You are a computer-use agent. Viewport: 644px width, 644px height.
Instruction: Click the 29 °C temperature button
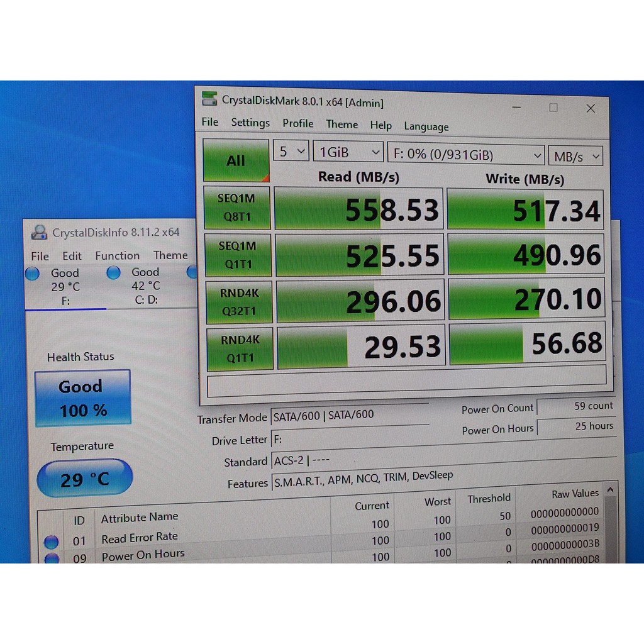click(85, 478)
